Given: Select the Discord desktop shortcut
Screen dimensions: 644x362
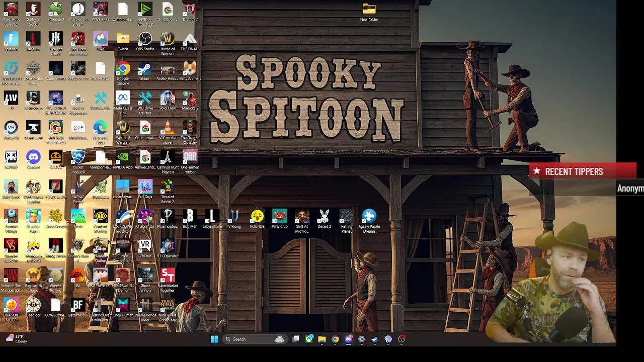Looking at the screenshot, I should point(33,160).
